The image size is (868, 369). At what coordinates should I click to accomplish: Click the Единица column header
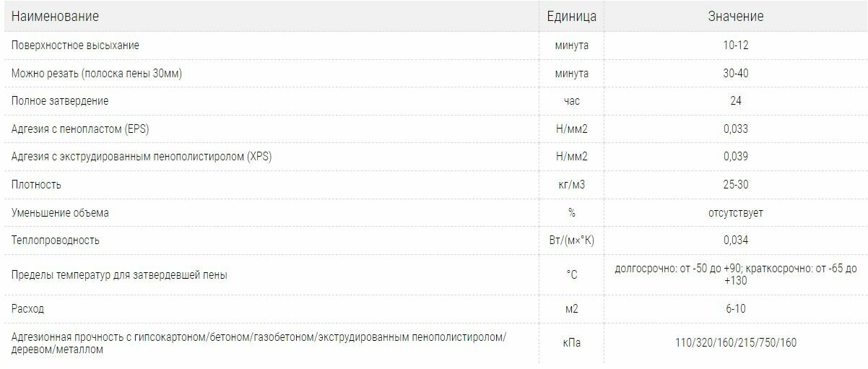(571, 16)
